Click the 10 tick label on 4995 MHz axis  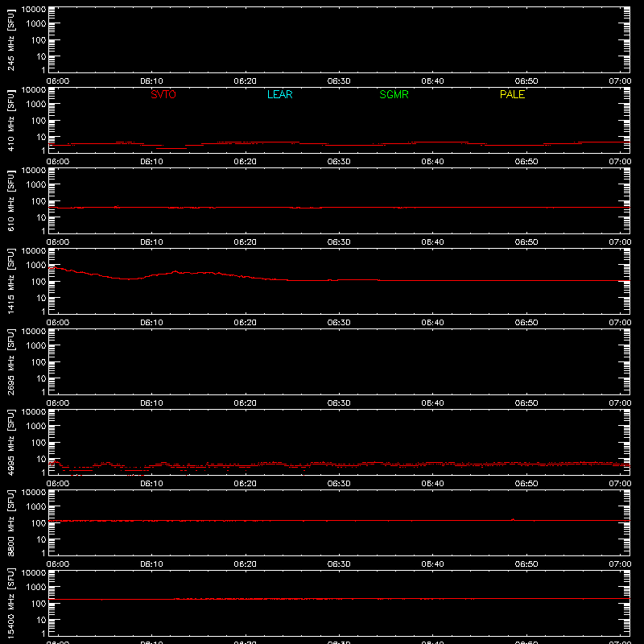[42, 459]
